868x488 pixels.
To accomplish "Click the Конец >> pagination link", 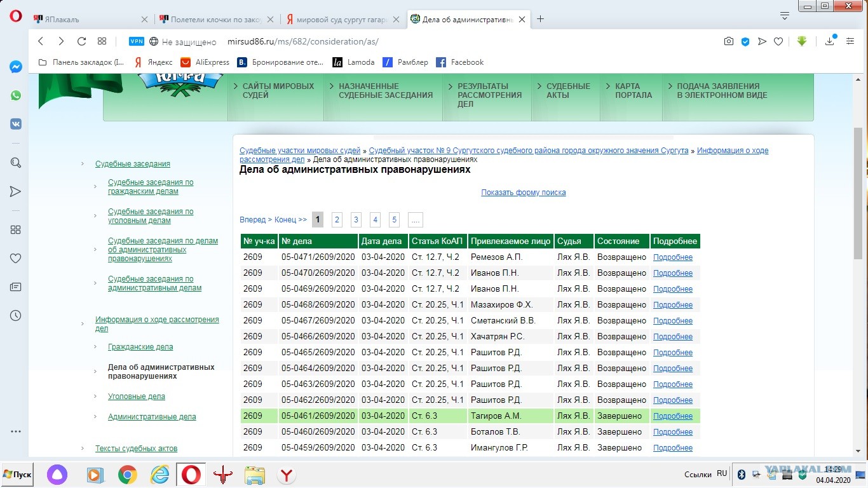I will click(290, 220).
